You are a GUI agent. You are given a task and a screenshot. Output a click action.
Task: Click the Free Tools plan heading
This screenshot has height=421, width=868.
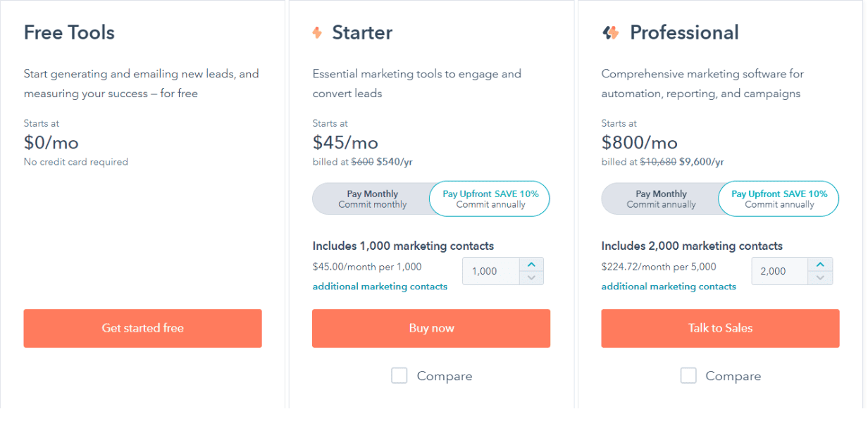[69, 32]
